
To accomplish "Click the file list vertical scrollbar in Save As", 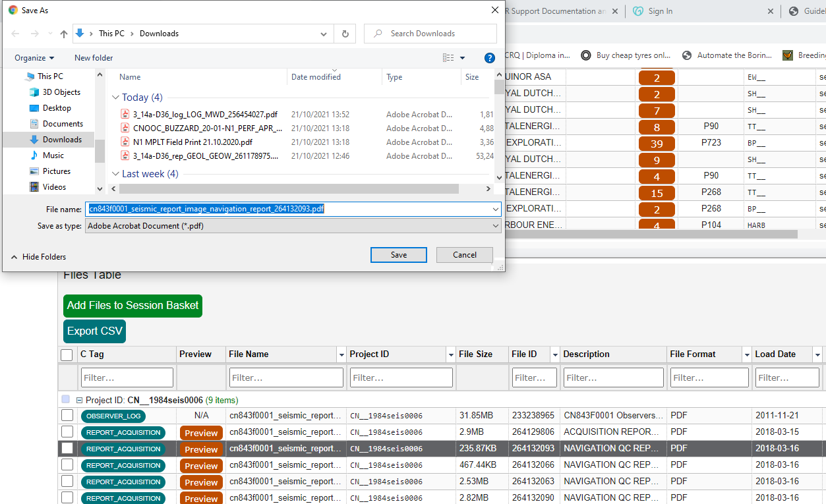I will (499, 88).
